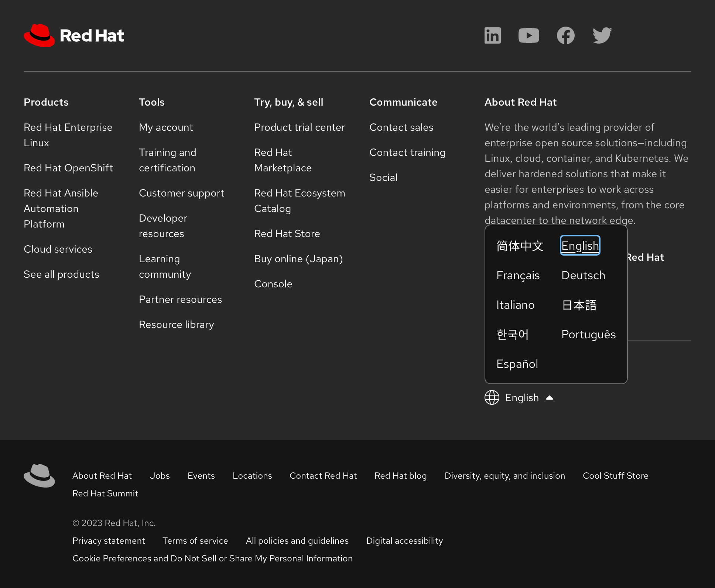Click the globe language selector icon
This screenshot has width=715, height=588.
coord(492,397)
